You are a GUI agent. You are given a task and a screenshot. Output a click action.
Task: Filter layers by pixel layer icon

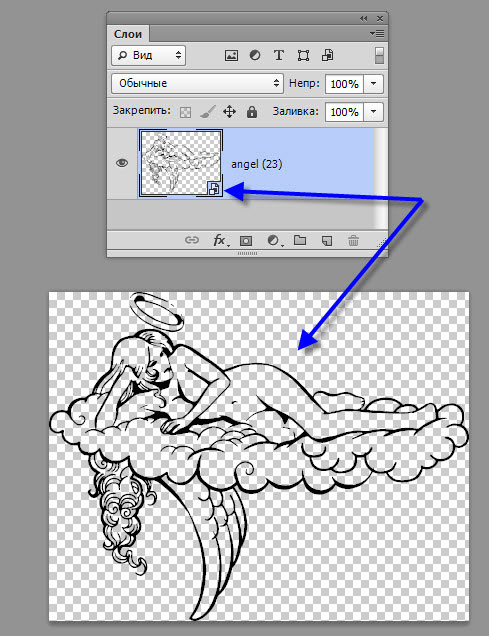coord(231,55)
